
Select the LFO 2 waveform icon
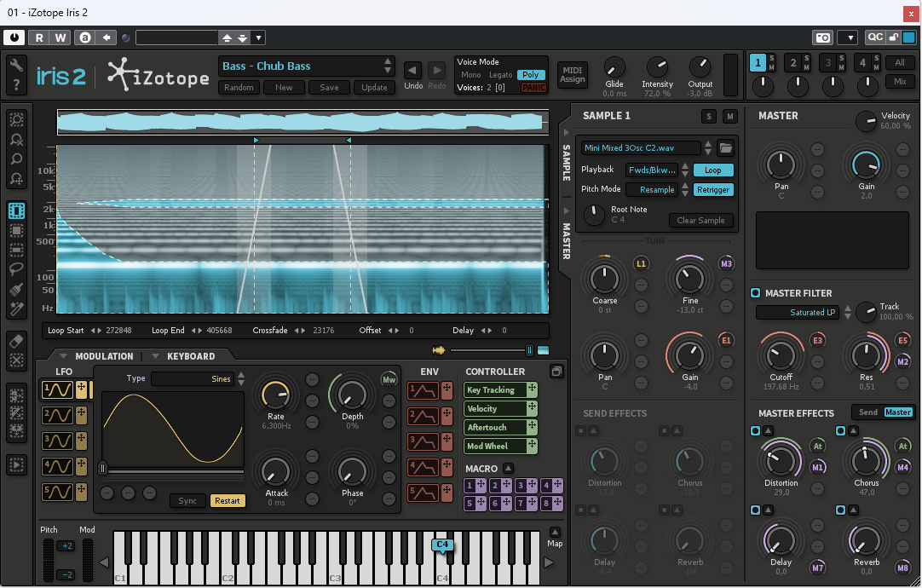[58, 415]
